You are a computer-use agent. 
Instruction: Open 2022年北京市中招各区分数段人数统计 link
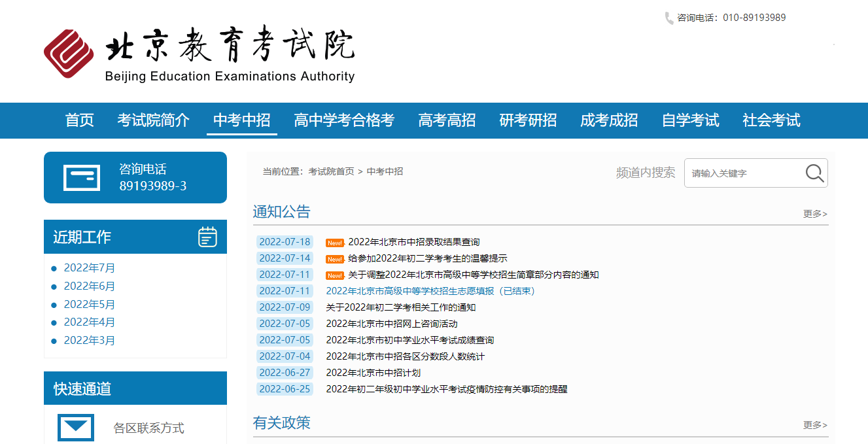[405, 356]
